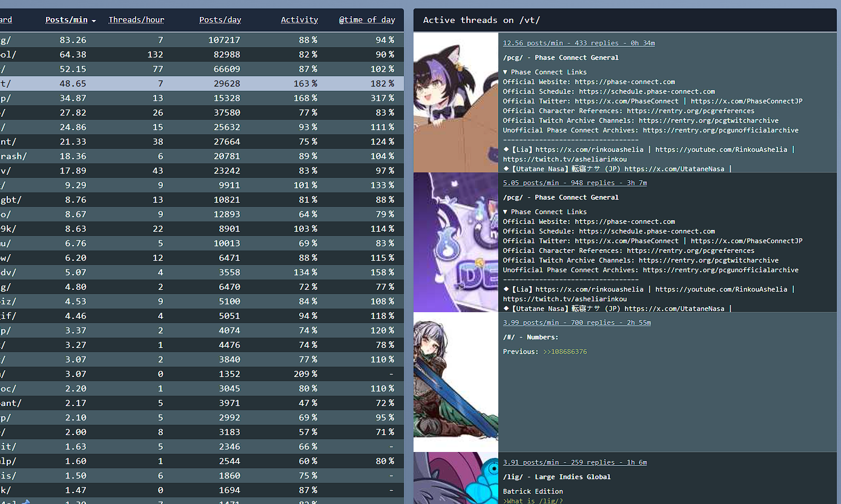Select the highlighted row with 48.65 posts/min
Viewport: 841px width, 504px height.
tap(202, 83)
